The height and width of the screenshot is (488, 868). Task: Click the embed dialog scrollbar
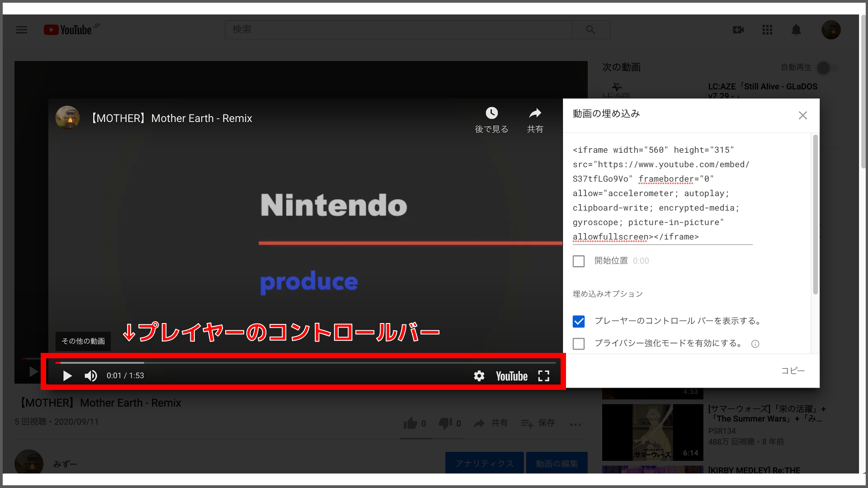[x=816, y=215]
